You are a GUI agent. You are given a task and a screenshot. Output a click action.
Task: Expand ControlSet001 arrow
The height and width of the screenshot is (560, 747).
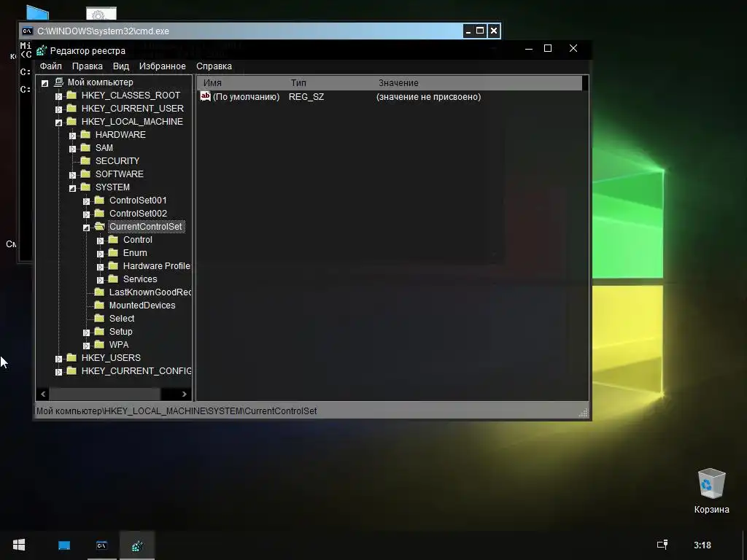86,201
